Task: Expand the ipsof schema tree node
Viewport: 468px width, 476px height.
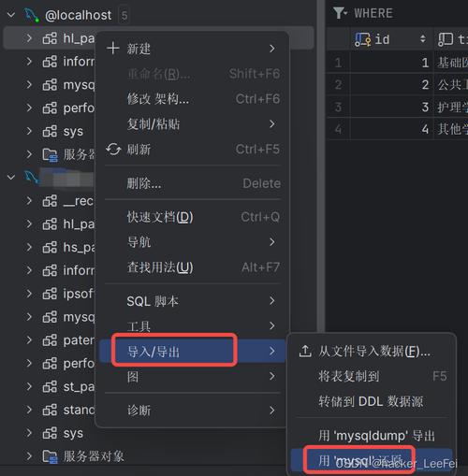Action: [29, 294]
